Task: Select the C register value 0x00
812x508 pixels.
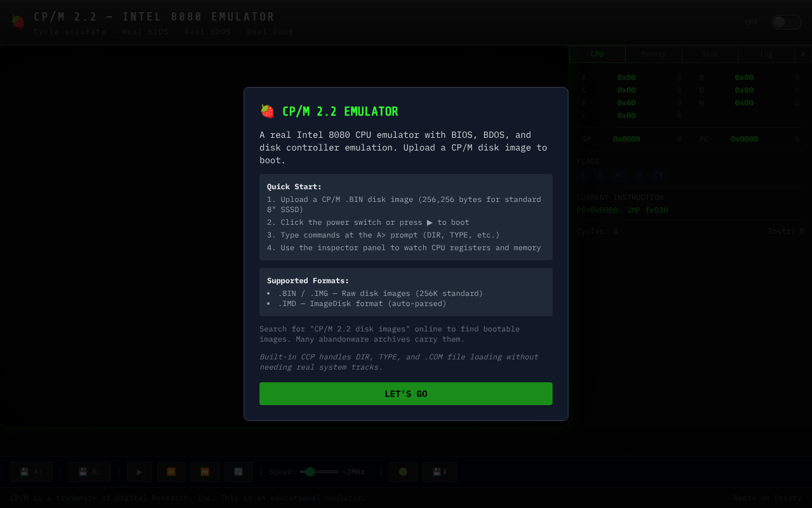Action: pos(626,90)
